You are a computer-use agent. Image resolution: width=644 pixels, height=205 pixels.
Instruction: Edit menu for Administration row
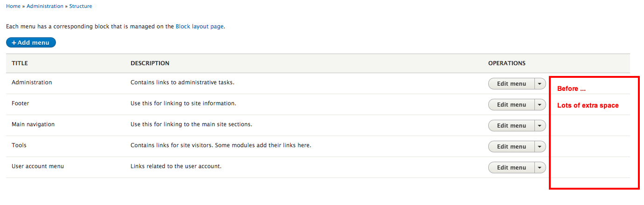click(x=511, y=84)
